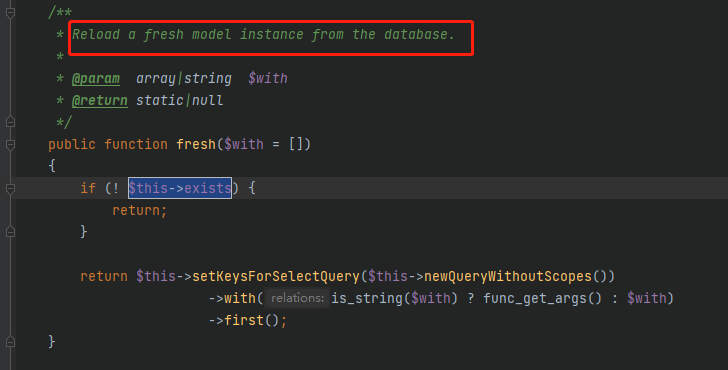Click the '->first();' method call
The image size is (728, 370).
248,320
